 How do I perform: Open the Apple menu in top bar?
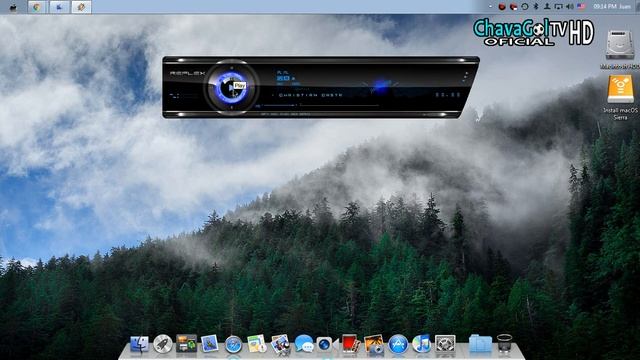pyautogui.click(x=13, y=7)
